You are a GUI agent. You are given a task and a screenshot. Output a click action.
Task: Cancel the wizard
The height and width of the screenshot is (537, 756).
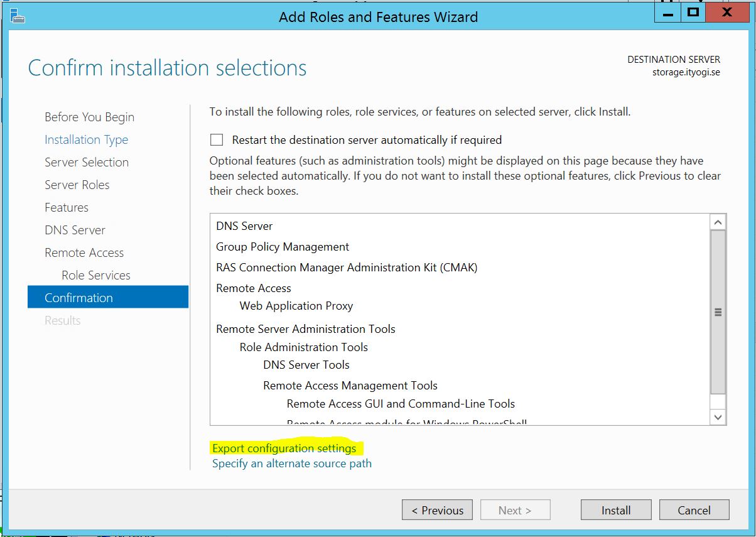tap(694, 510)
